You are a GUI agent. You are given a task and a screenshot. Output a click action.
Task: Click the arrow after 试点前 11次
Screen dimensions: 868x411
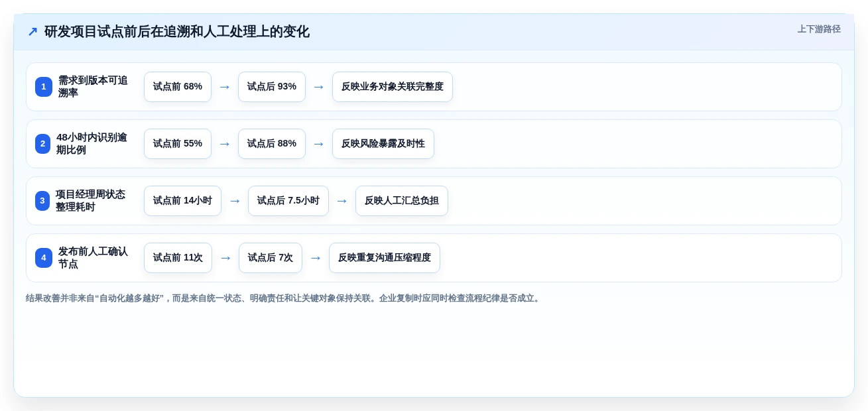pyautogui.click(x=225, y=258)
